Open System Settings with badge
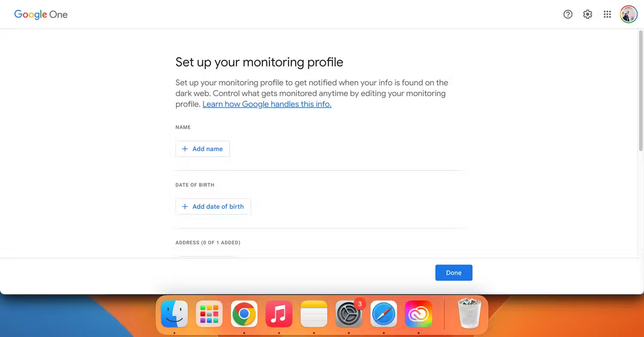 coord(349,314)
